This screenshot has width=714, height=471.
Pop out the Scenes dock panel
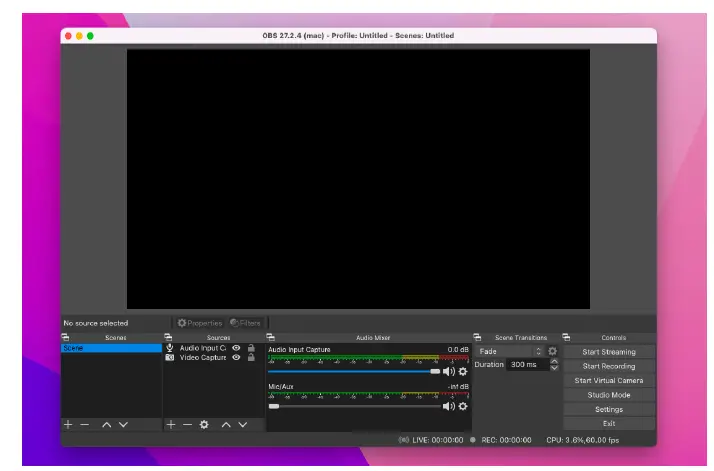(66, 338)
